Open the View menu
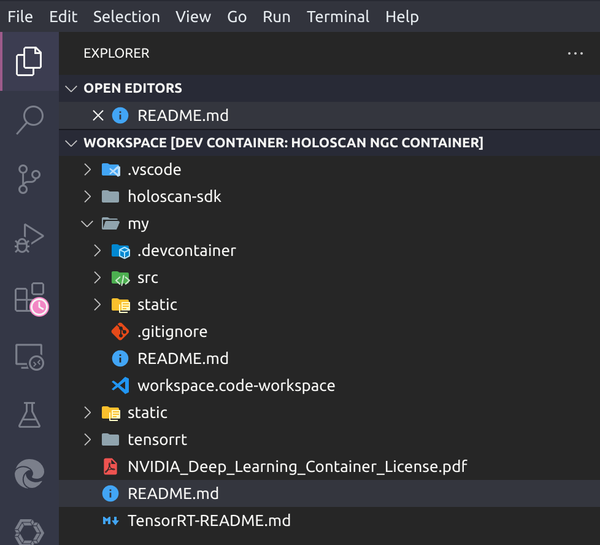Viewport: 600px width, 545px height. coord(193,17)
